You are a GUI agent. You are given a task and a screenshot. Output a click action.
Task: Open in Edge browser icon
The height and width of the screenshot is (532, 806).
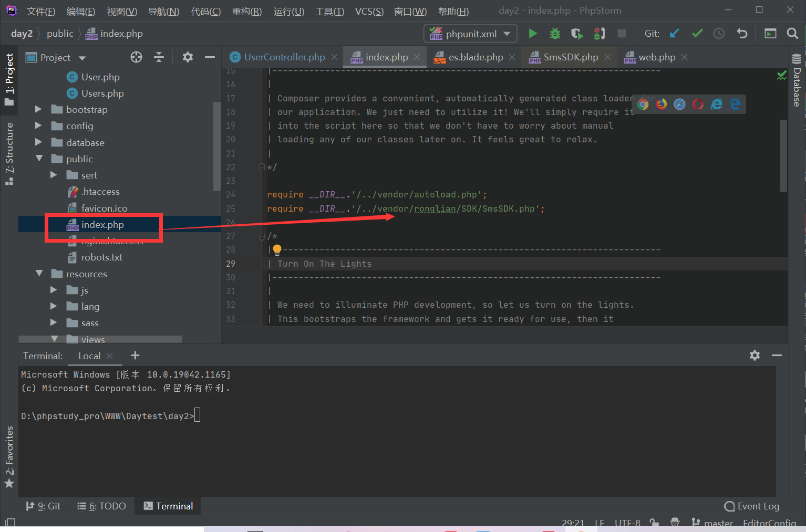pos(735,104)
